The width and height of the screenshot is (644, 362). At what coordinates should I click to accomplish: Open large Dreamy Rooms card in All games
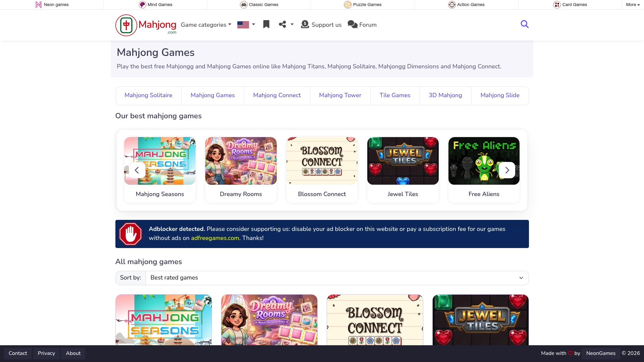point(269,320)
